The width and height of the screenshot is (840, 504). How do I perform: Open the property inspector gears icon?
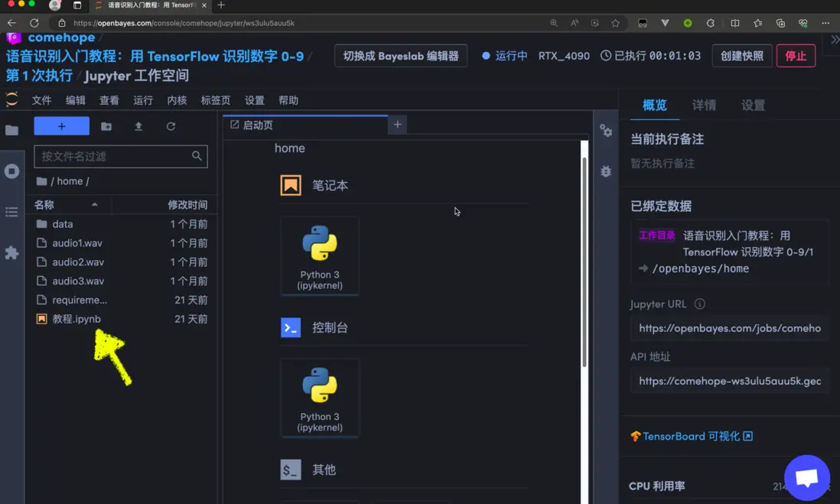(606, 131)
